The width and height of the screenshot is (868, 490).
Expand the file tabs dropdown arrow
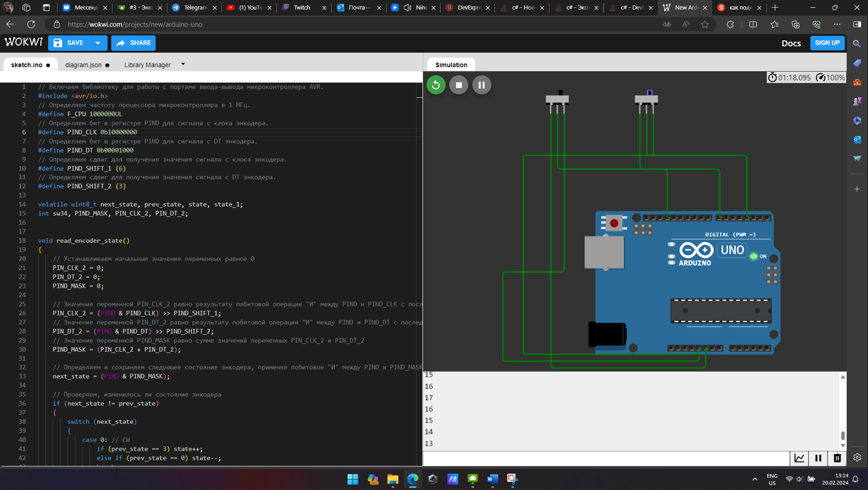point(183,64)
